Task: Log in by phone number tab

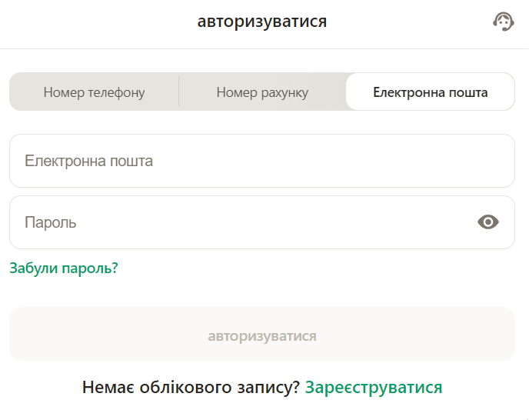Action: [x=94, y=92]
